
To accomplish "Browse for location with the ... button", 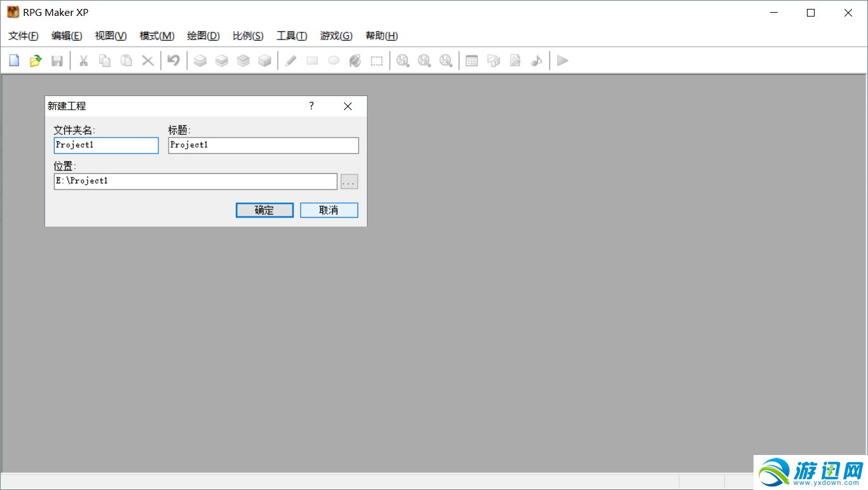I will [350, 181].
